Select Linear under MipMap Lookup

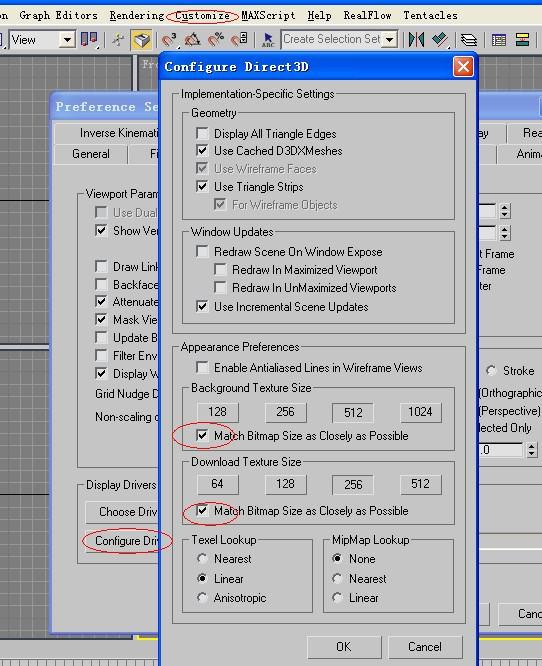[337, 598]
